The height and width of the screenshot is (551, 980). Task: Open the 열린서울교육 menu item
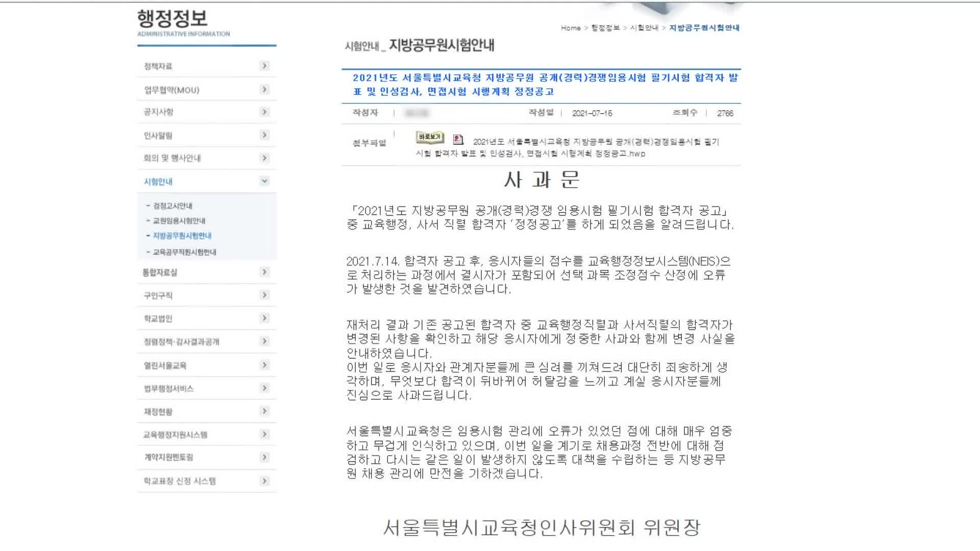point(165,366)
